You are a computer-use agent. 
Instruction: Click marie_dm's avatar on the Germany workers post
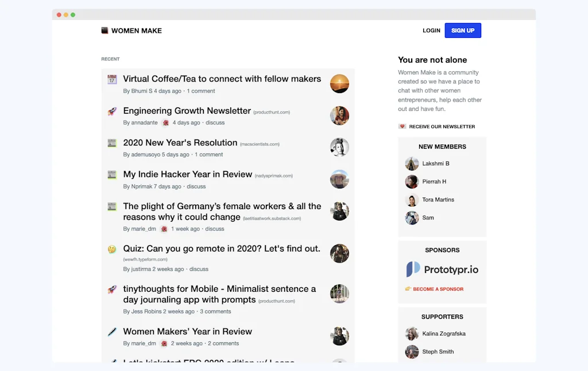pos(339,211)
